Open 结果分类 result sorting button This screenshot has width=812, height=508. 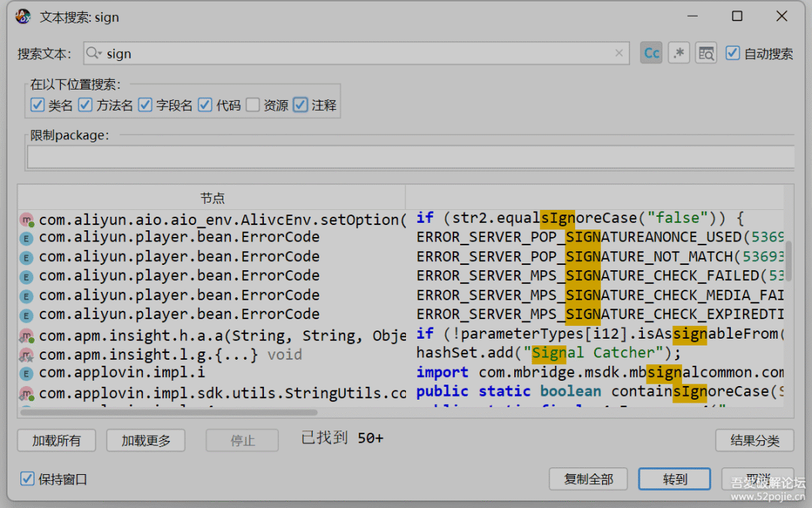(x=755, y=440)
